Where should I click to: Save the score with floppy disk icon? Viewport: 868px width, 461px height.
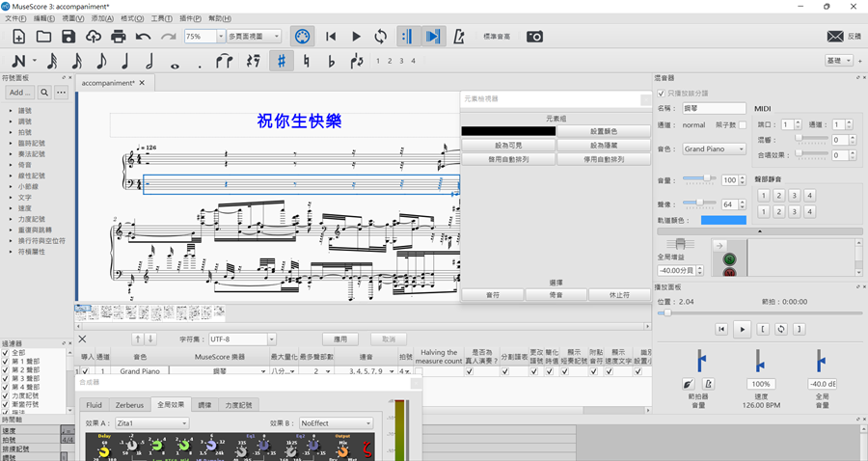click(68, 37)
